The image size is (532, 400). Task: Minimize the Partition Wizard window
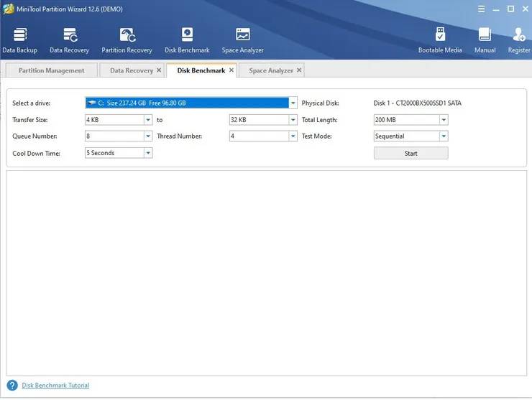point(496,9)
